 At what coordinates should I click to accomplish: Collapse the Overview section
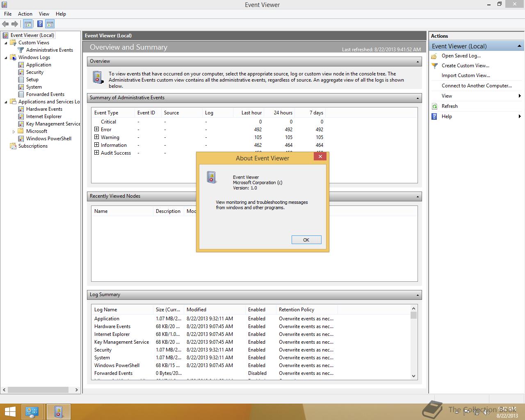[x=418, y=62]
